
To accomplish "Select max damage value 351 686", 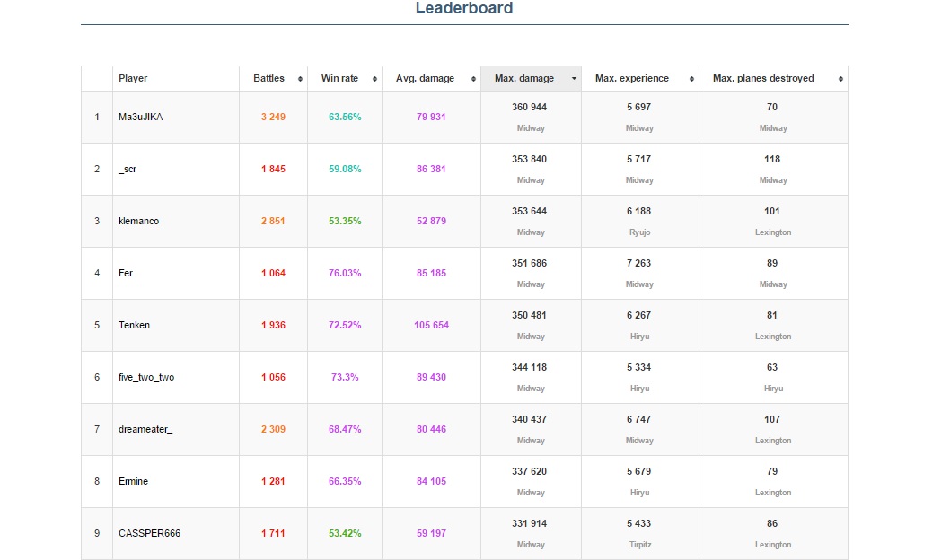I will click(x=529, y=263).
